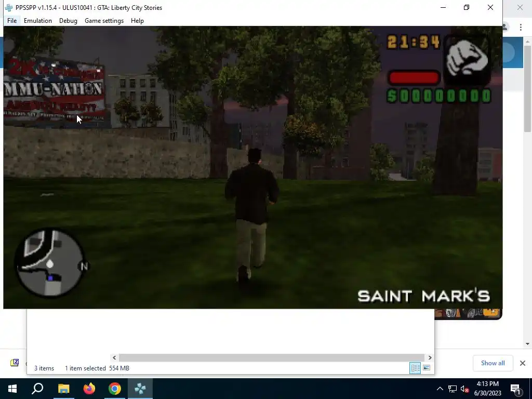The height and width of the screenshot is (399, 532).
Task: Click the File Explorer horizontal scrollbar
Action: point(271,357)
